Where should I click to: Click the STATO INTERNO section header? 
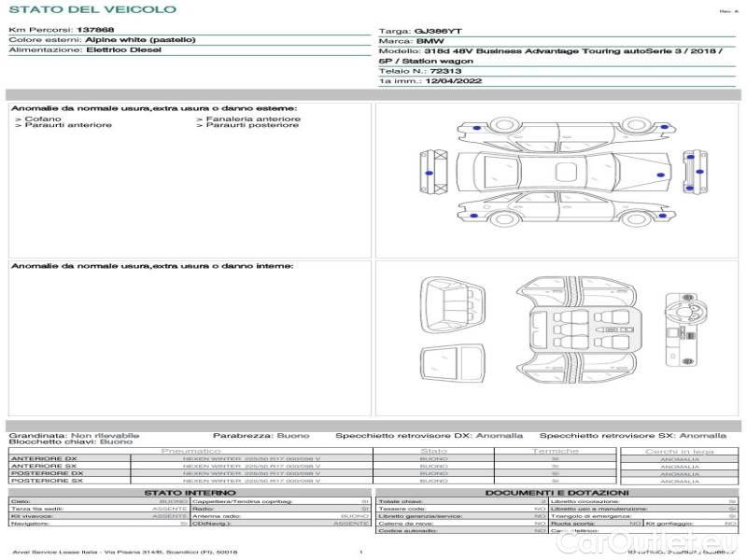point(190,493)
